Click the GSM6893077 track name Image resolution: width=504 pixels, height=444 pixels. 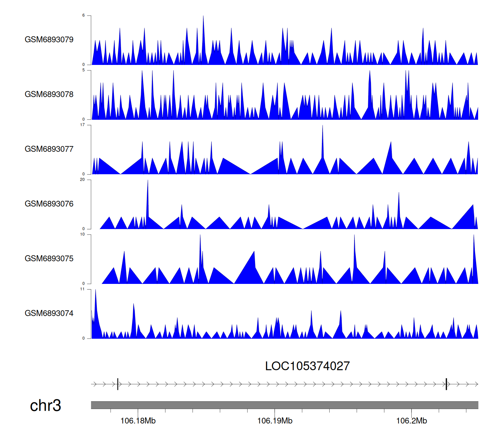pos(49,149)
